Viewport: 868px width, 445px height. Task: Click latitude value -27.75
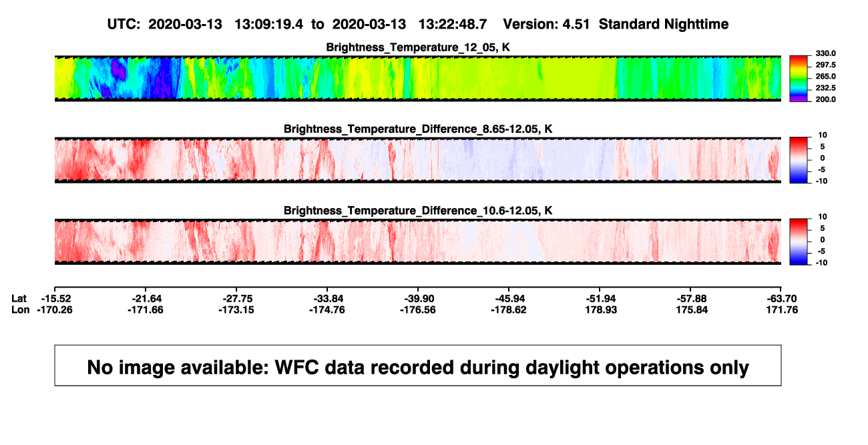[x=237, y=298]
